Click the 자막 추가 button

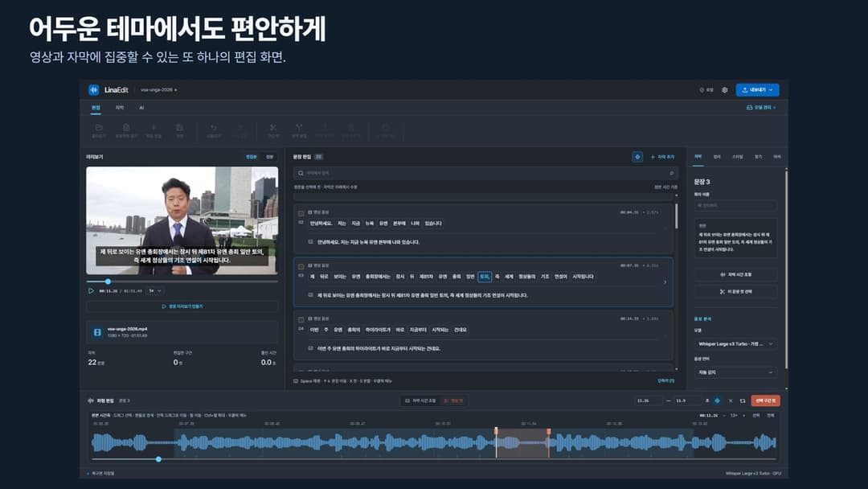pyautogui.click(x=662, y=157)
